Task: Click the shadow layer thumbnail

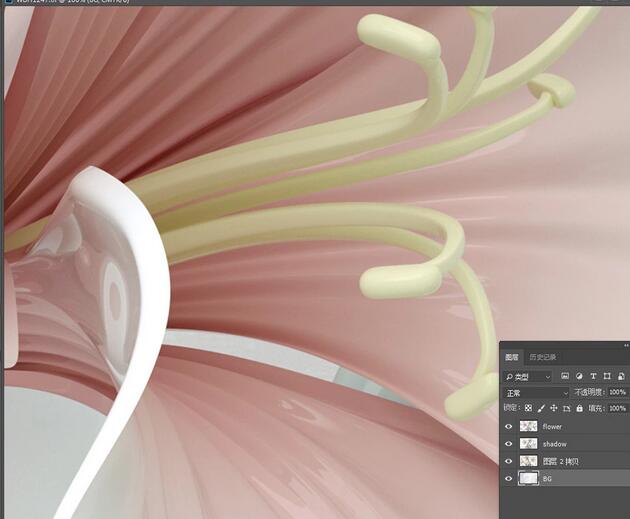Action: pos(528,444)
